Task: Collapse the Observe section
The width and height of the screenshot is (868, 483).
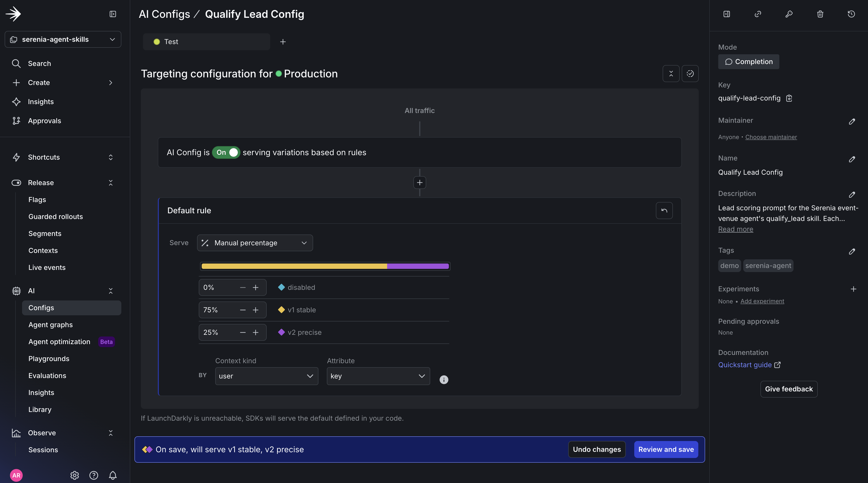Action: (x=111, y=433)
